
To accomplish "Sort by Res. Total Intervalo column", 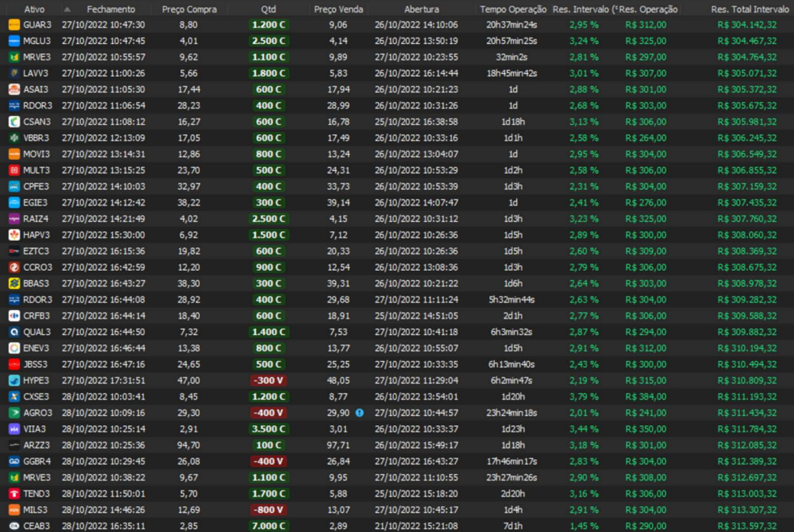I will pyautogui.click(x=749, y=9).
